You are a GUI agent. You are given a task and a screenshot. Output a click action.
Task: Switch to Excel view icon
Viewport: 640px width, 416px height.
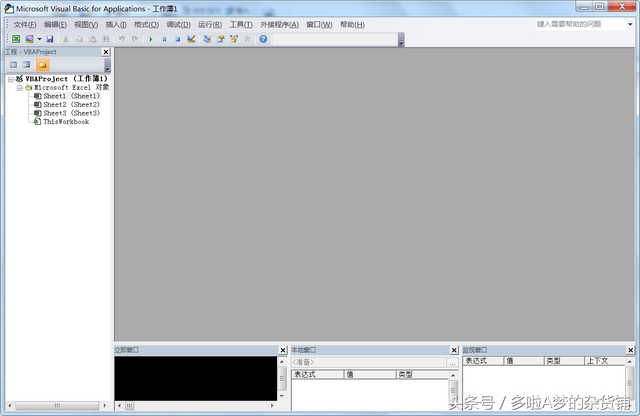click(x=16, y=39)
